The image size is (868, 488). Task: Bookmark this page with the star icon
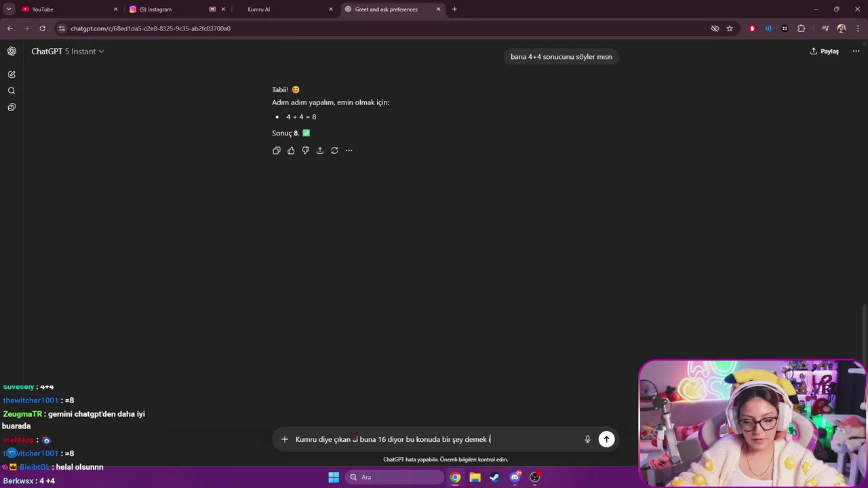click(x=730, y=28)
